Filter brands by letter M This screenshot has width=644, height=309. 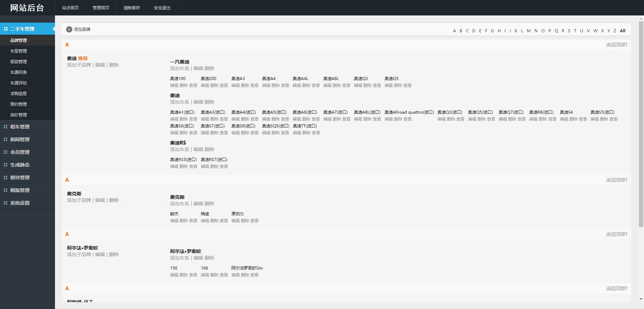pyautogui.click(x=529, y=31)
